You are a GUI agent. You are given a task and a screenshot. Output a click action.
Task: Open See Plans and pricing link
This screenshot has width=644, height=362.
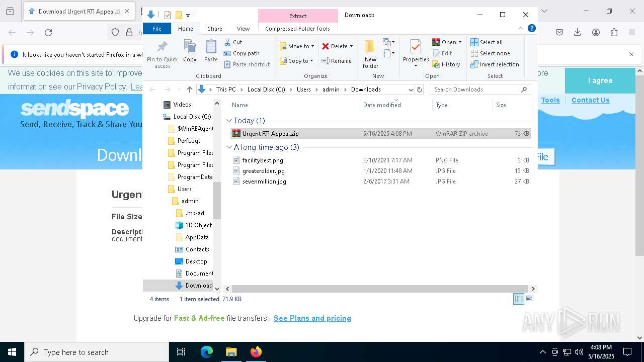[x=312, y=318]
